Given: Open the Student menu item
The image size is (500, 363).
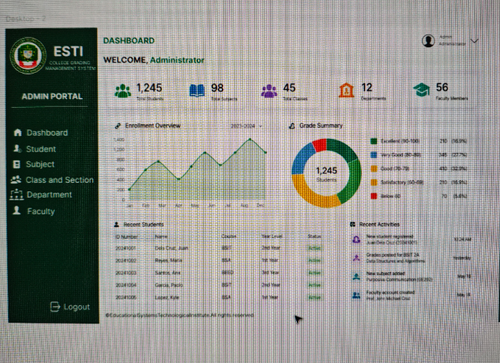Looking at the screenshot, I should tap(34, 149).
